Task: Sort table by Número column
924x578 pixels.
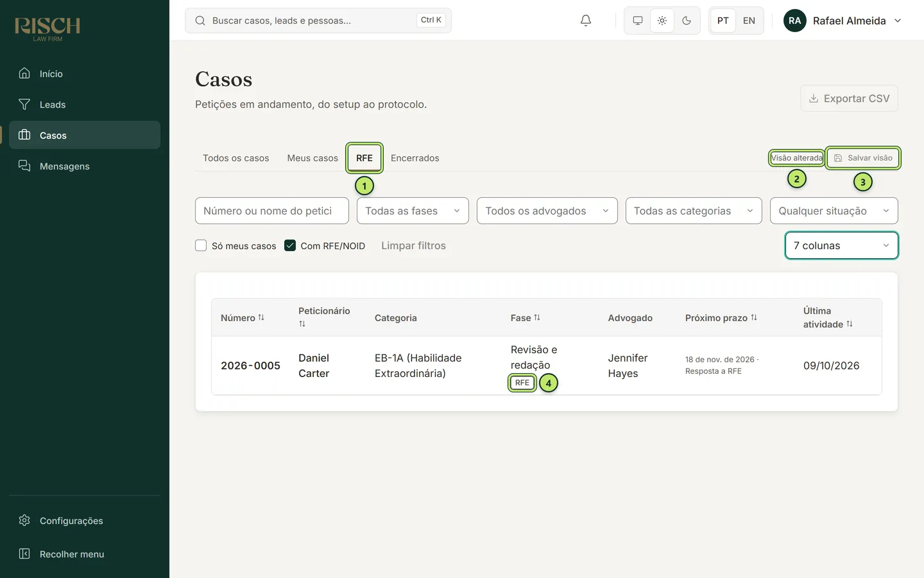Action: (243, 318)
